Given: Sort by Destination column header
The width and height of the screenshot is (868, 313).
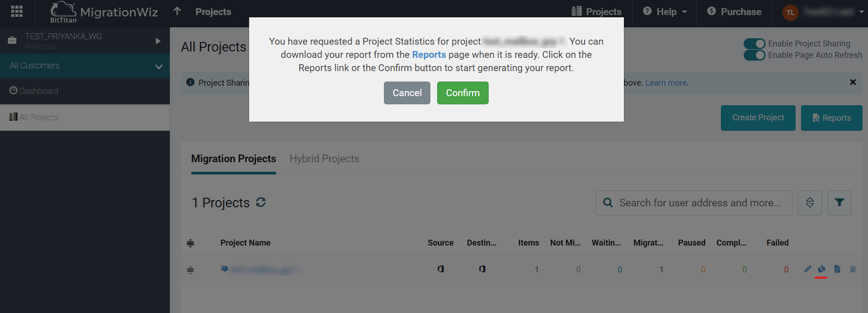Looking at the screenshot, I should (481, 243).
